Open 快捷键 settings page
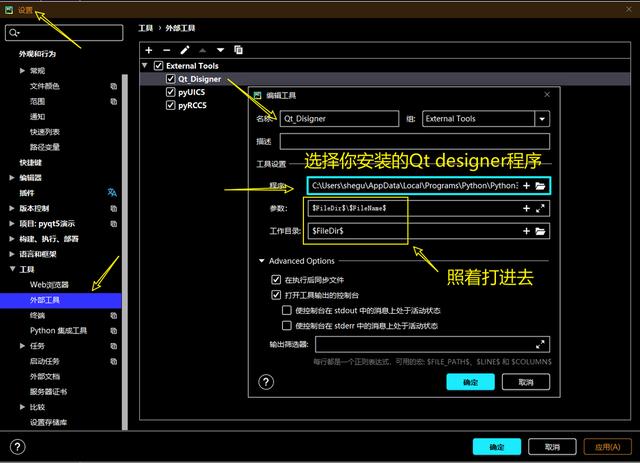The height and width of the screenshot is (463, 640). [x=31, y=162]
